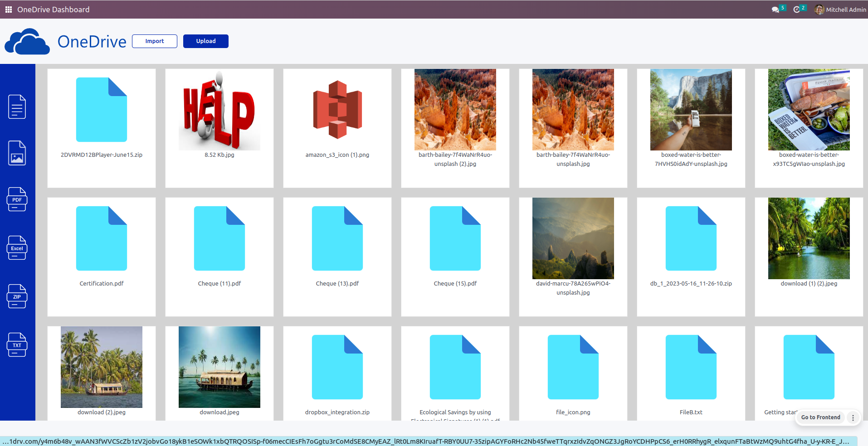The image size is (868, 446).
Task: Open db_1_2023-05-16_11-26-10.zip file
Action: click(x=691, y=239)
